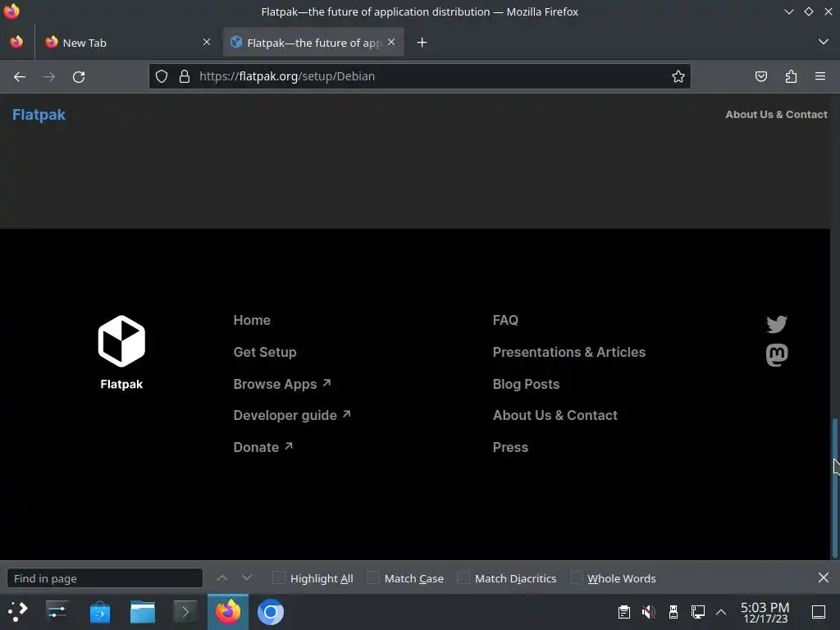Bookmark this page with the star
This screenshot has width=840, height=630.
[678, 76]
